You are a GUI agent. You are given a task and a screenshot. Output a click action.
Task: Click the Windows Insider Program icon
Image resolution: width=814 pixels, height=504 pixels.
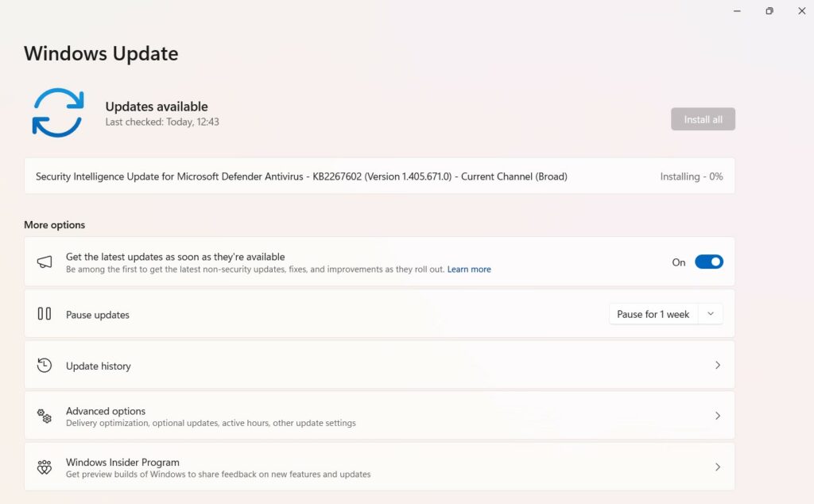click(x=45, y=467)
